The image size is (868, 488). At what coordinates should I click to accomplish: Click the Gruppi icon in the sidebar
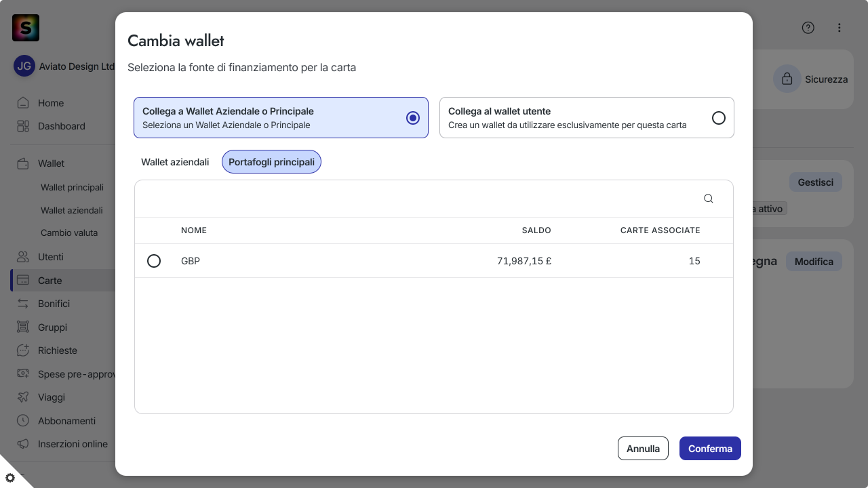coord(23,327)
